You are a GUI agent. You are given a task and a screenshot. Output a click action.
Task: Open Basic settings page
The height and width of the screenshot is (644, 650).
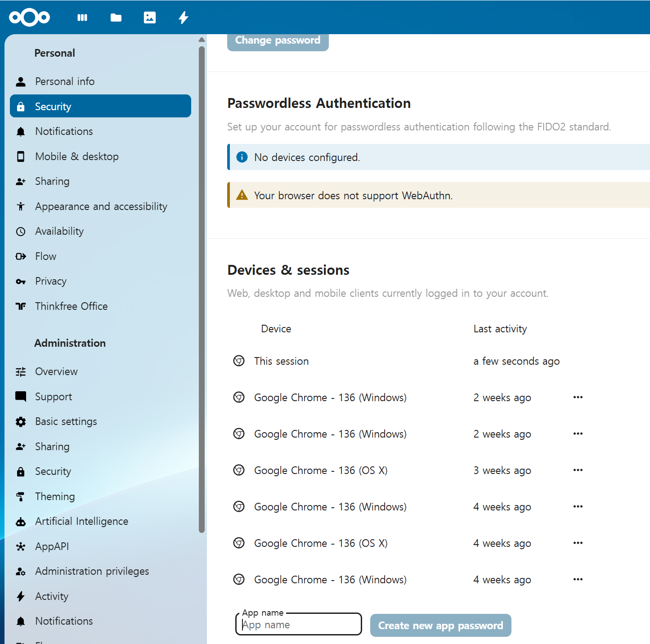(100, 421)
